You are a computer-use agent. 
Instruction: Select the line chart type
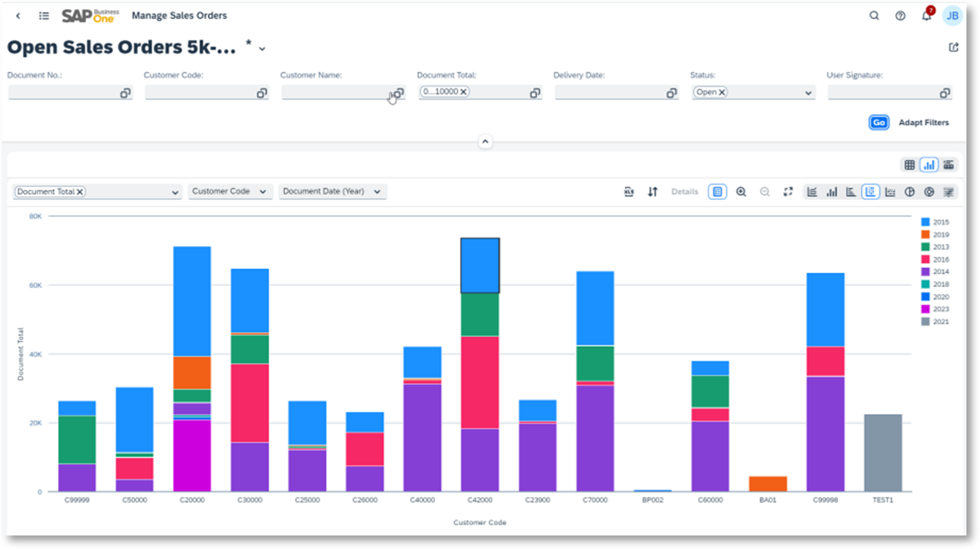click(x=812, y=191)
